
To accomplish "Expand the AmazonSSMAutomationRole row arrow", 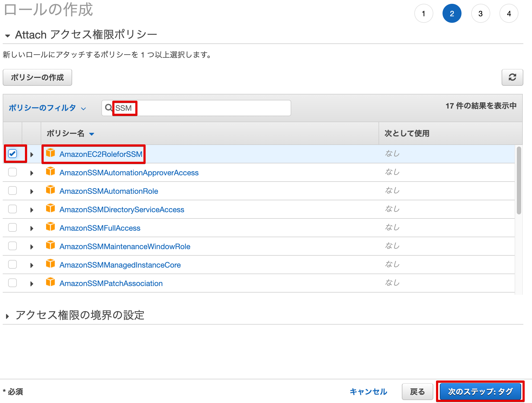I will [x=32, y=192].
